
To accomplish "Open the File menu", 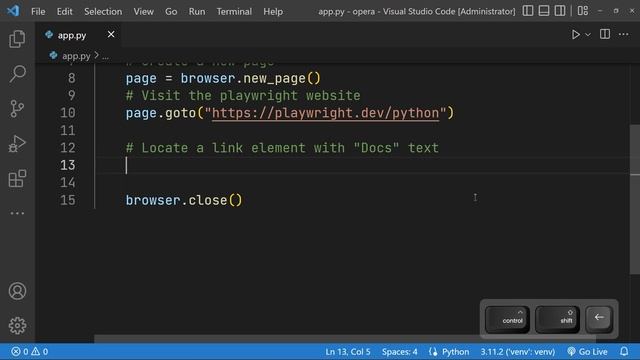I will [x=38, y=11].
